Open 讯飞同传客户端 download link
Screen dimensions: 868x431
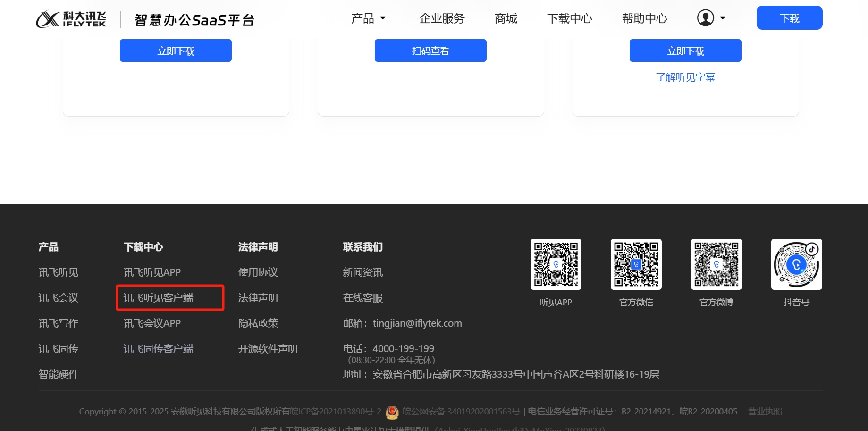point(158,349)
